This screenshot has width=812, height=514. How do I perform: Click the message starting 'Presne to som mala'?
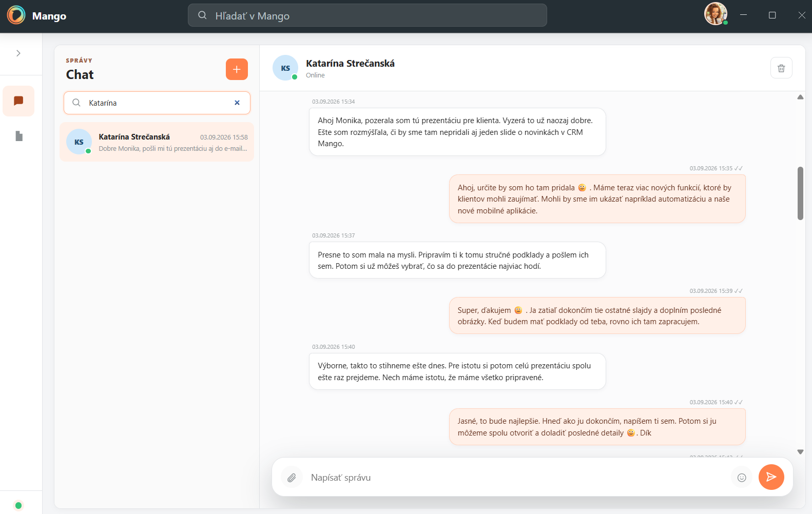click(x=457, y=260)
